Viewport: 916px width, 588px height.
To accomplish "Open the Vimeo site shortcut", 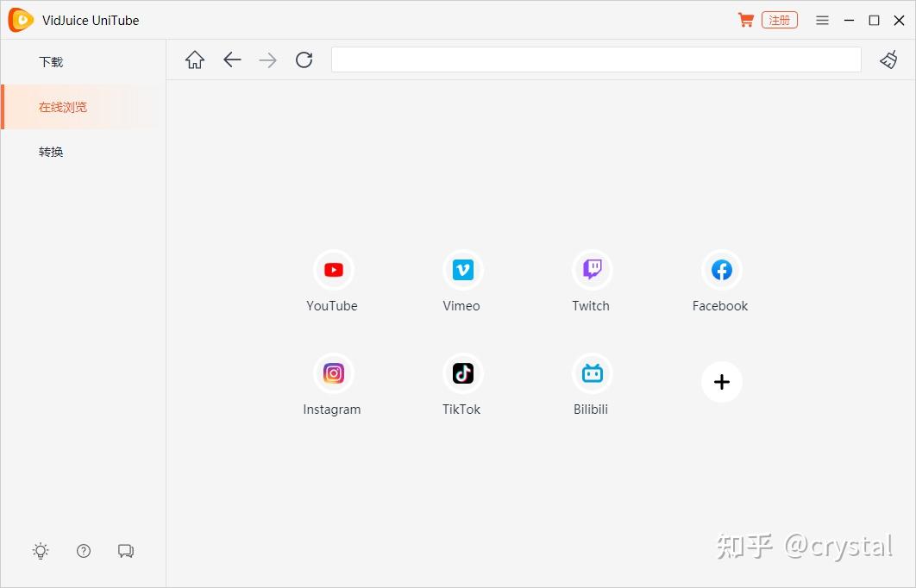I will (462, 269).
